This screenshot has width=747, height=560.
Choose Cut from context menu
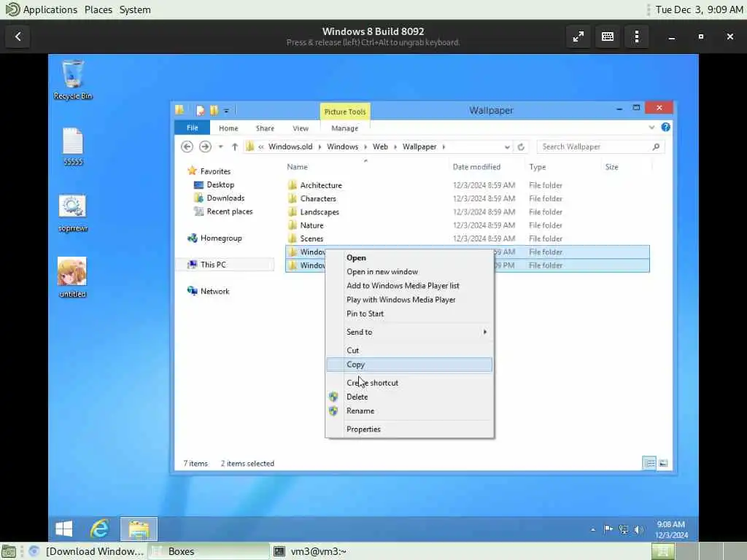pos(409,351)
